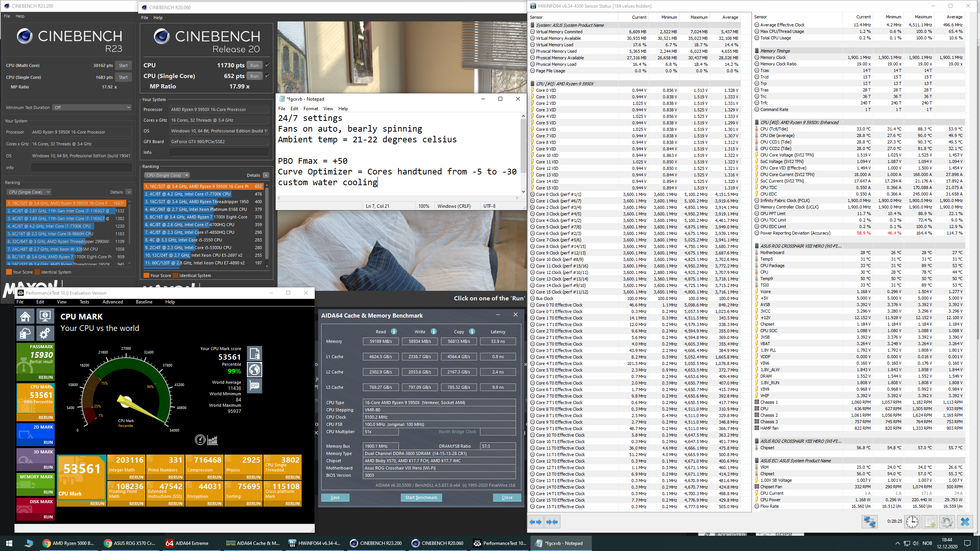Click the HWiNFO clock reset icon
This screenshot has height=551, width=980.
(912, 522)
